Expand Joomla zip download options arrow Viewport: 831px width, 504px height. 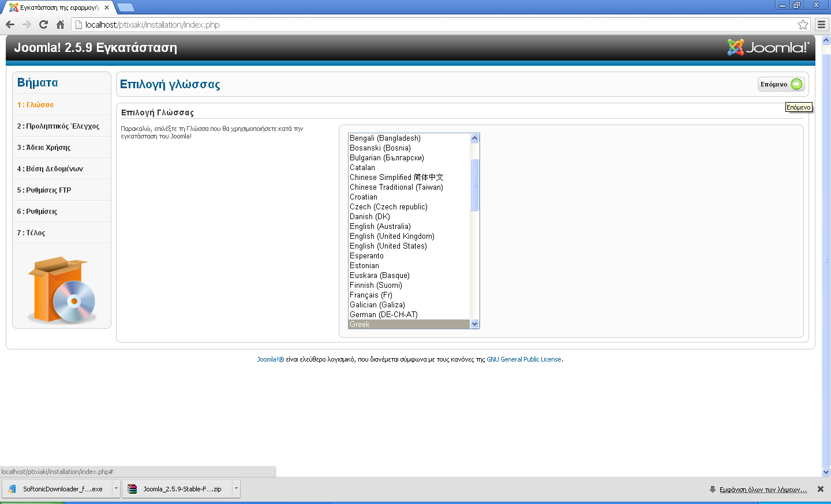(x=236, y=489)
